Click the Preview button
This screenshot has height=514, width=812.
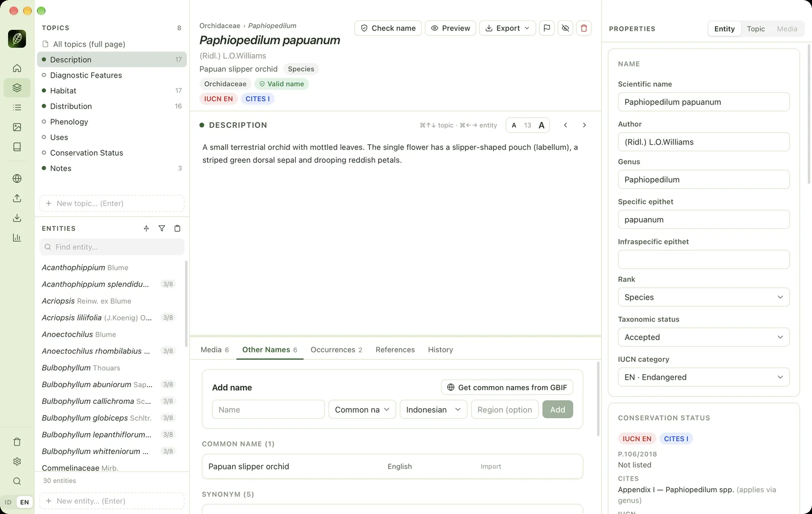point(450,28)
